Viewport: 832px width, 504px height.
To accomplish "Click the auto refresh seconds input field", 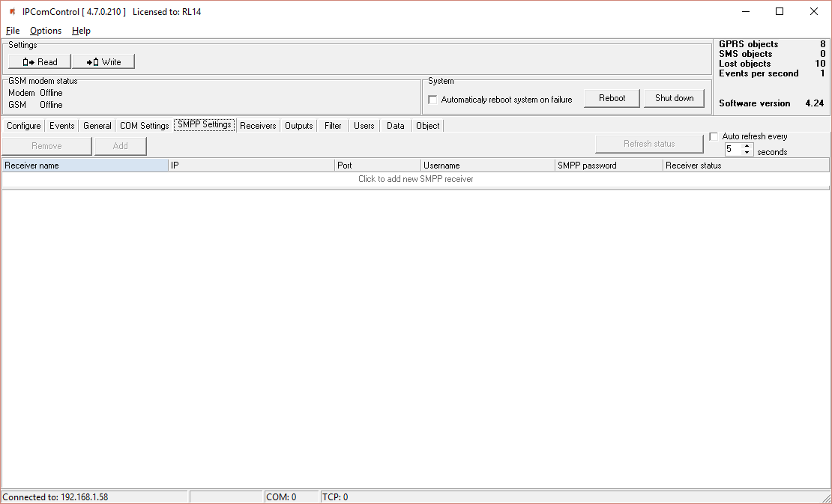I will [732, 150].
